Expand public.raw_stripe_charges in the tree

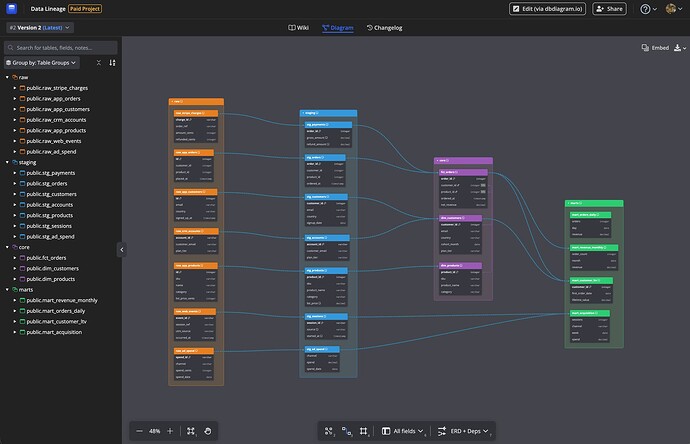pos(15,88)
